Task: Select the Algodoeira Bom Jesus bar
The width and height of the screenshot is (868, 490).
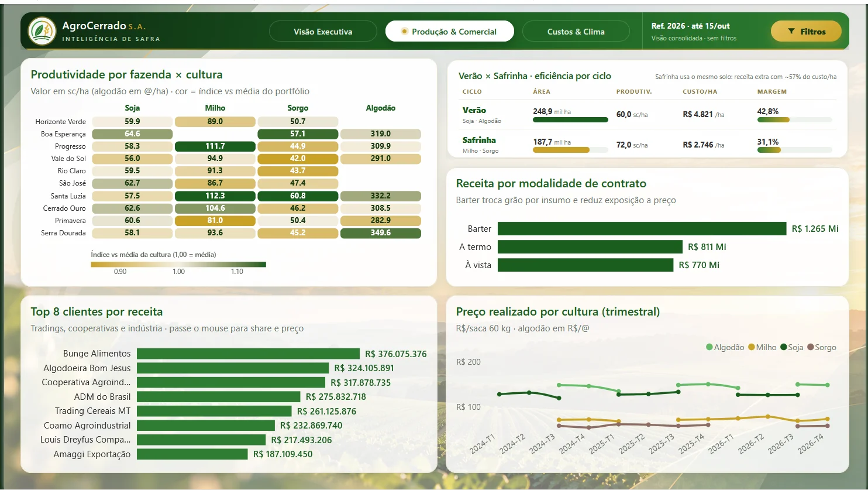Action: point(233,368)
